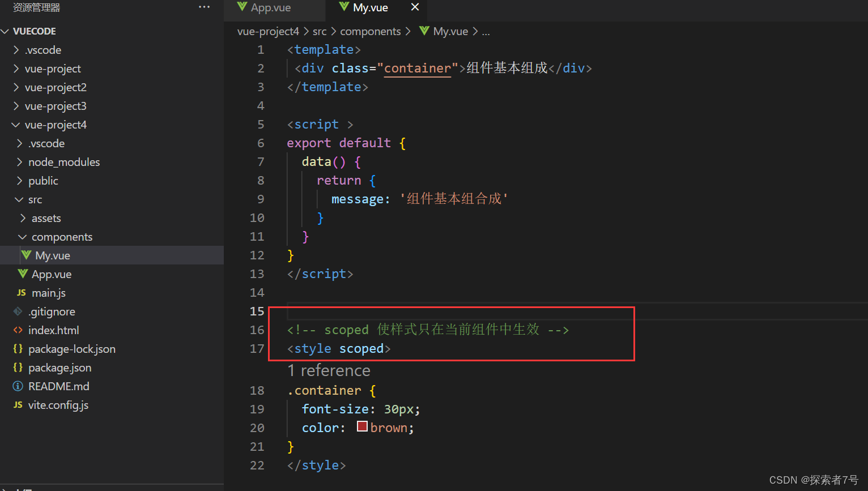Viewport: 868px width, 491px height.
Task: Click the HTML icon beside index.html
Action: pos(18,330)
